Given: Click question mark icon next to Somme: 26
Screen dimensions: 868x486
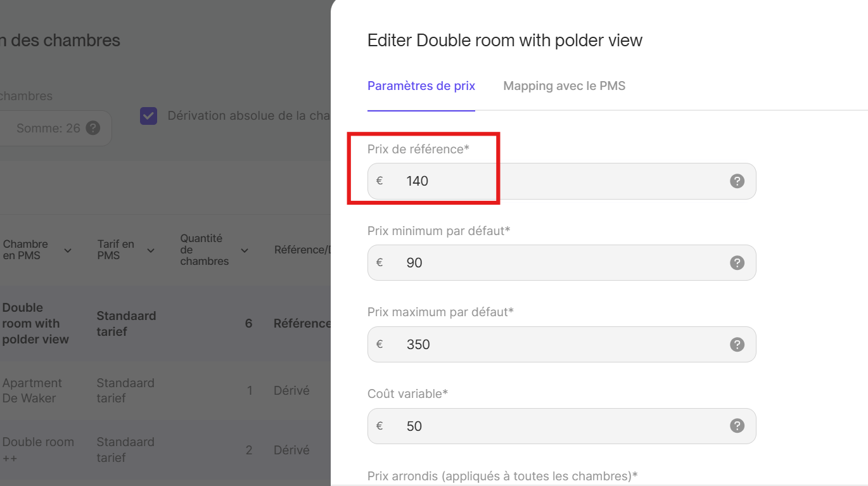Looking at the screenshot, I should pos(93,128).
